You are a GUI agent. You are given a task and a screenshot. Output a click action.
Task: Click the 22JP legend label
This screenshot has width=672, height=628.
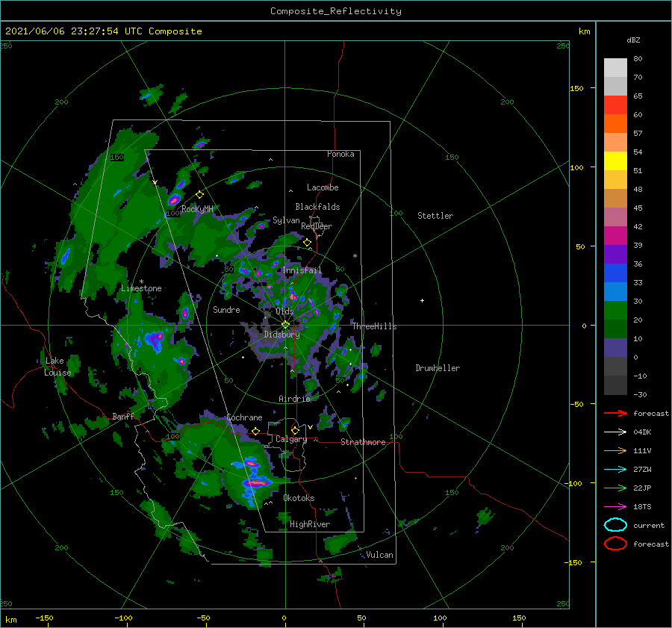point(642,488)
